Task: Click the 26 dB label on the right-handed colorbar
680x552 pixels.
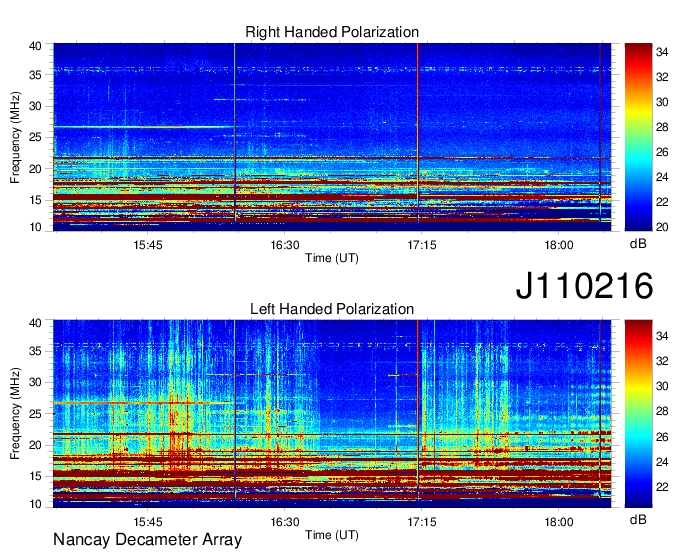Action: pyautogui.click(x=662, y=152)
